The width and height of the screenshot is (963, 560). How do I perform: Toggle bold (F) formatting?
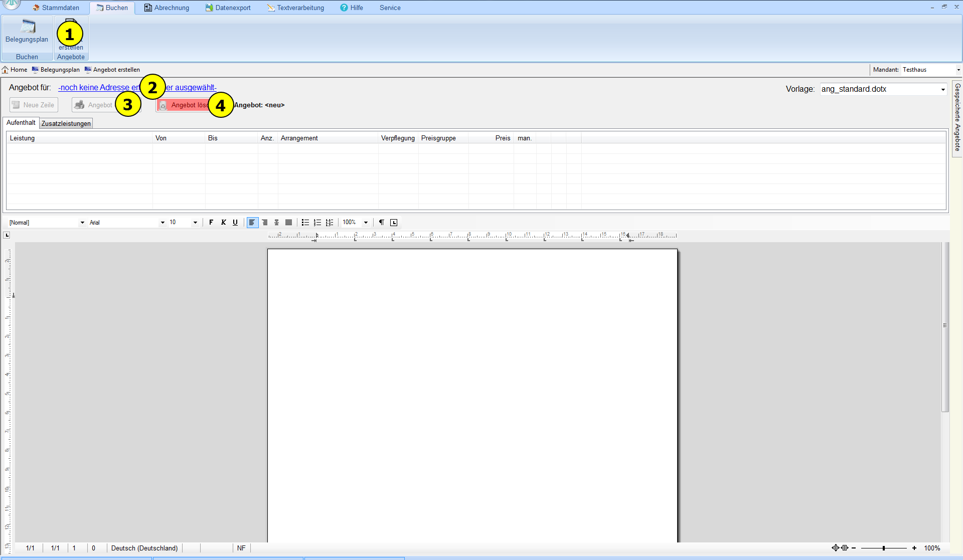tap(211, 222)
